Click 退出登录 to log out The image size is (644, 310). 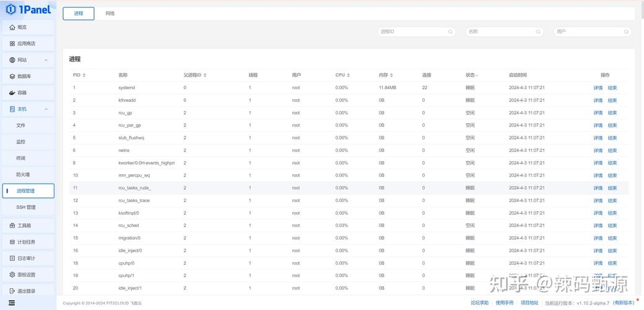point(28,291)
